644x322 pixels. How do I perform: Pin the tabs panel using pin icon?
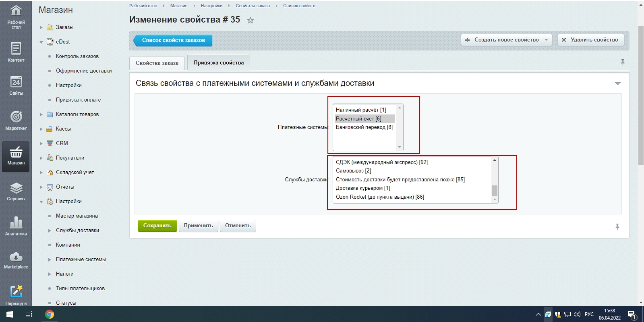pyautogui.click(x=623, y=62)
